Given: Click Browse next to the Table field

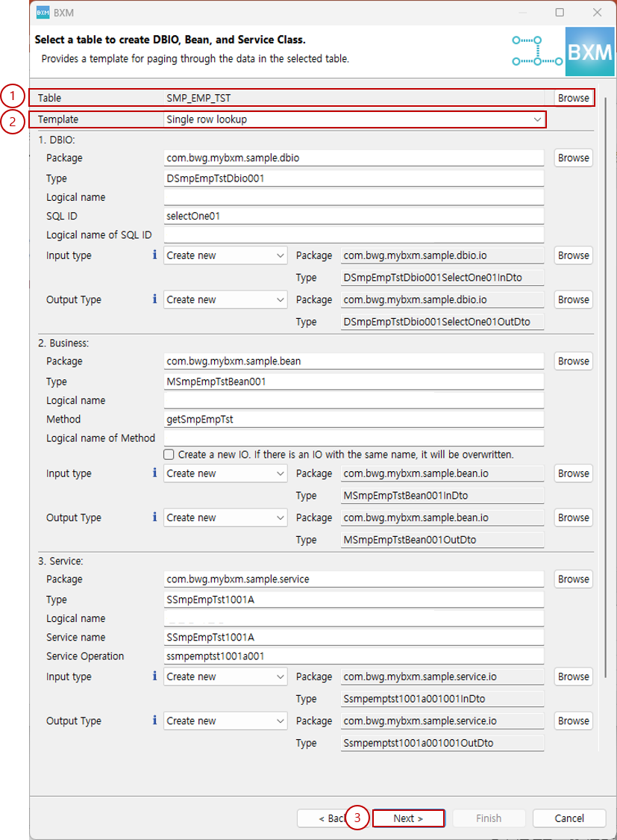Looking at the screenshot, I should coord(573,97).
